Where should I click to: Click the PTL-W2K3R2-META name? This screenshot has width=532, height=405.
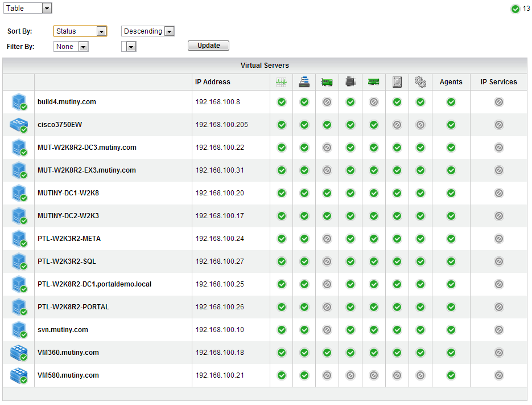[69, 239]
